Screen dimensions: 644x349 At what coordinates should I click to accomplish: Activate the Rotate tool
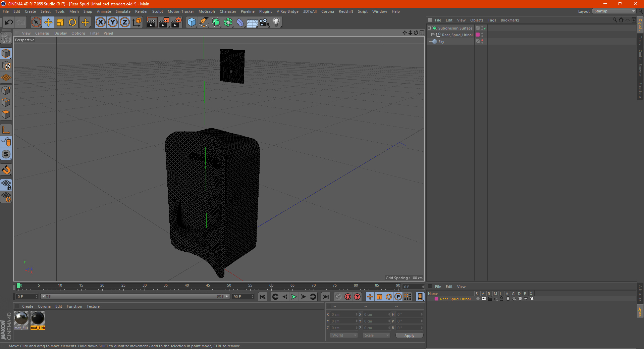[72, 22]
